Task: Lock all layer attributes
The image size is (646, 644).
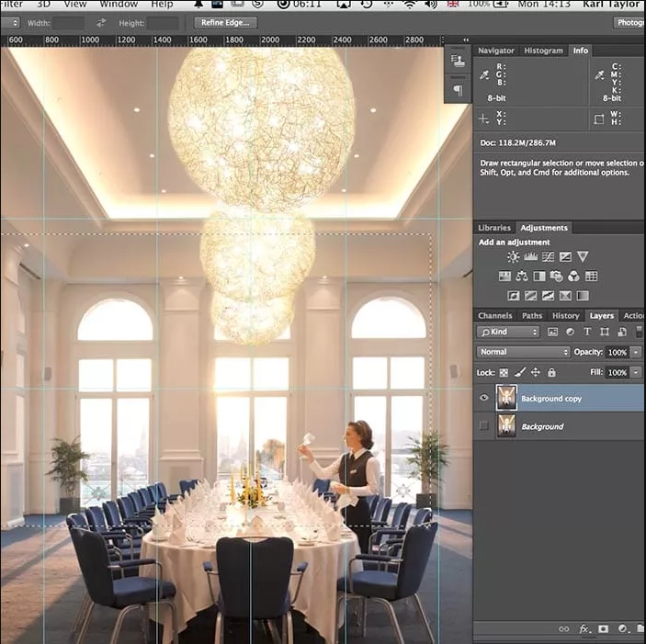Action: (551, 372)
